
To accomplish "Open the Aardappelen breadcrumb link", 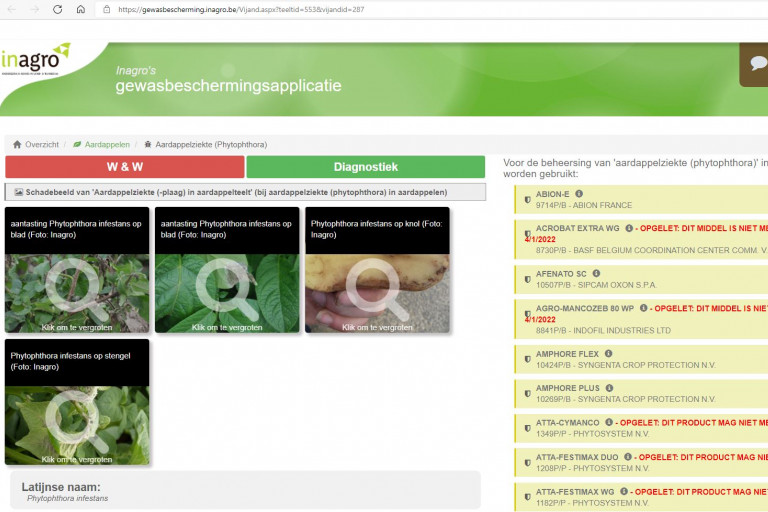I will pos(107,145).
